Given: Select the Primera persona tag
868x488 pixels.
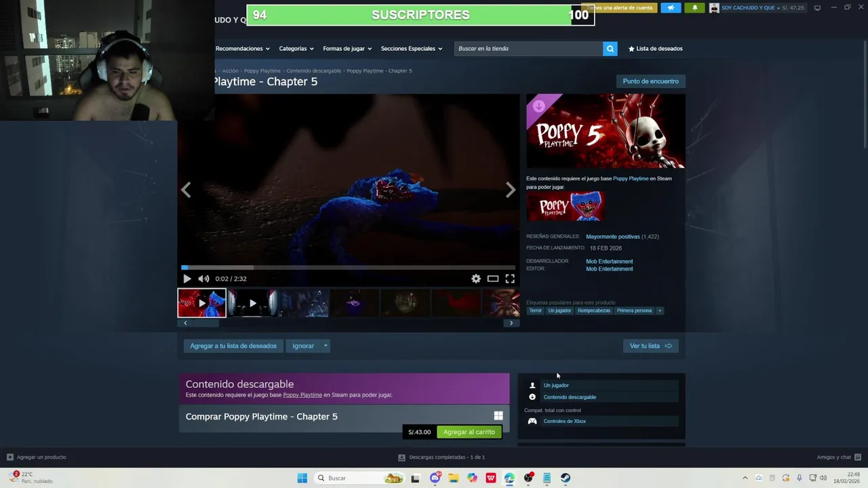Looking at the screenshot, I should pyautogui.click(x=634, y=311).
